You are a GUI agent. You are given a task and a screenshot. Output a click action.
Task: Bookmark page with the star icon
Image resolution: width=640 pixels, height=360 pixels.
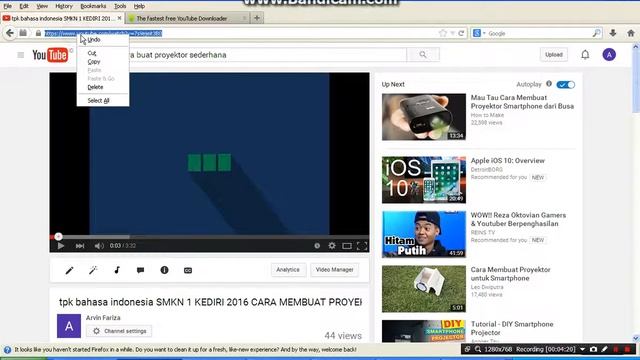pos(443,33)
